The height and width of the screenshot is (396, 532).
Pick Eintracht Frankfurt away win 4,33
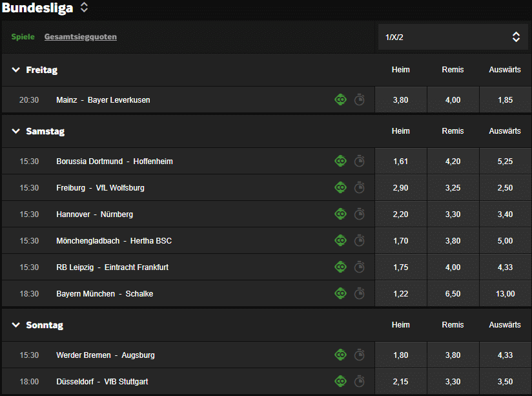click(505, 267)
